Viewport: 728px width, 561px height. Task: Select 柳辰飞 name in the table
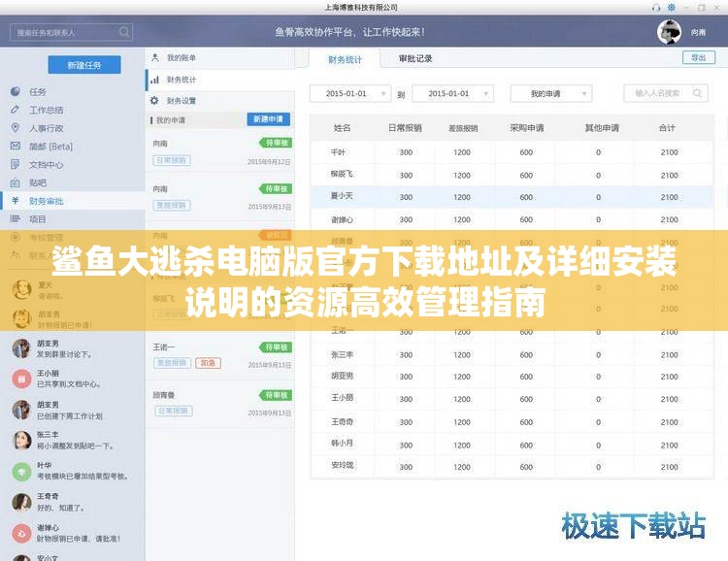tap(342, 174)
